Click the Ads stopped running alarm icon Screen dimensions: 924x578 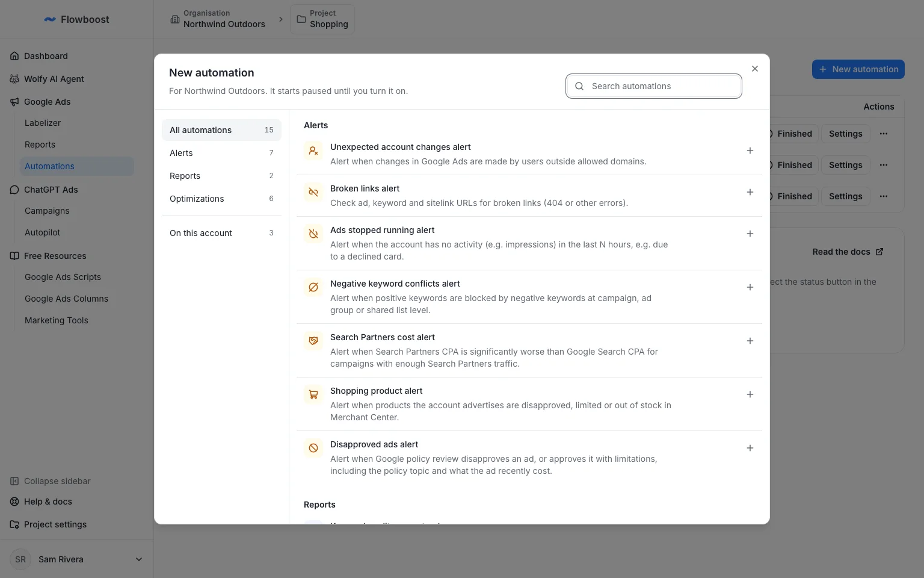(x=313, y=234)
